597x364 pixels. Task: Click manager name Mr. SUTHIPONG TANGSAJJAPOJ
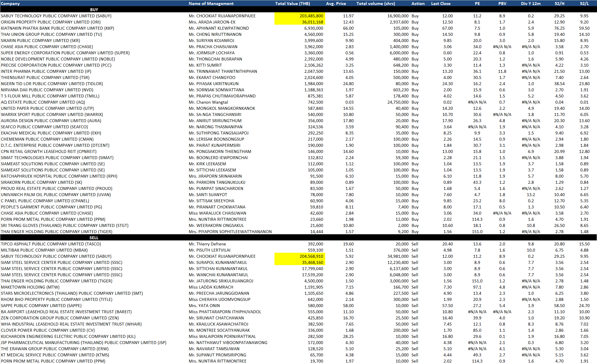(x=219, y=133)
